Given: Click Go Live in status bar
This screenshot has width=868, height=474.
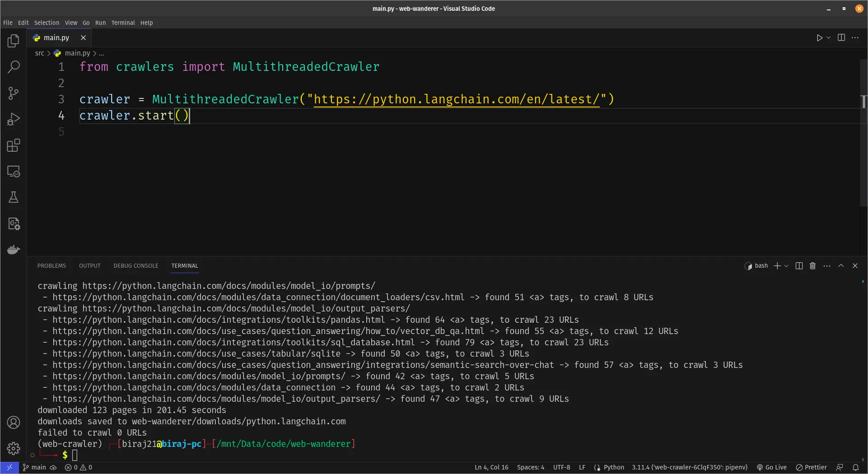Looking at the screenshot, I should tap(772, 468).
